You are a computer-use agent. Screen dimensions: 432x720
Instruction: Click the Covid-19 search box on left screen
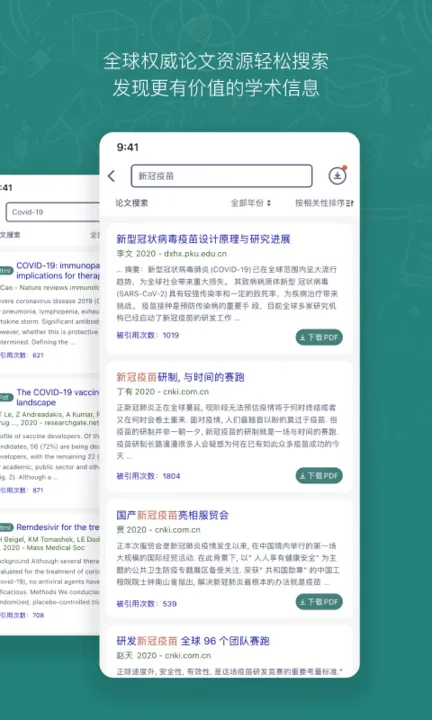(x=52, y=212)
